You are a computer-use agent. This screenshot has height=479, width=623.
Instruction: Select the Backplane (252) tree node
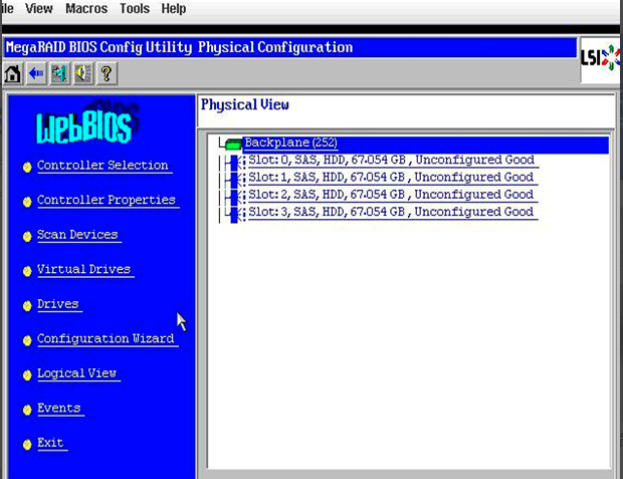pos(425,144)
